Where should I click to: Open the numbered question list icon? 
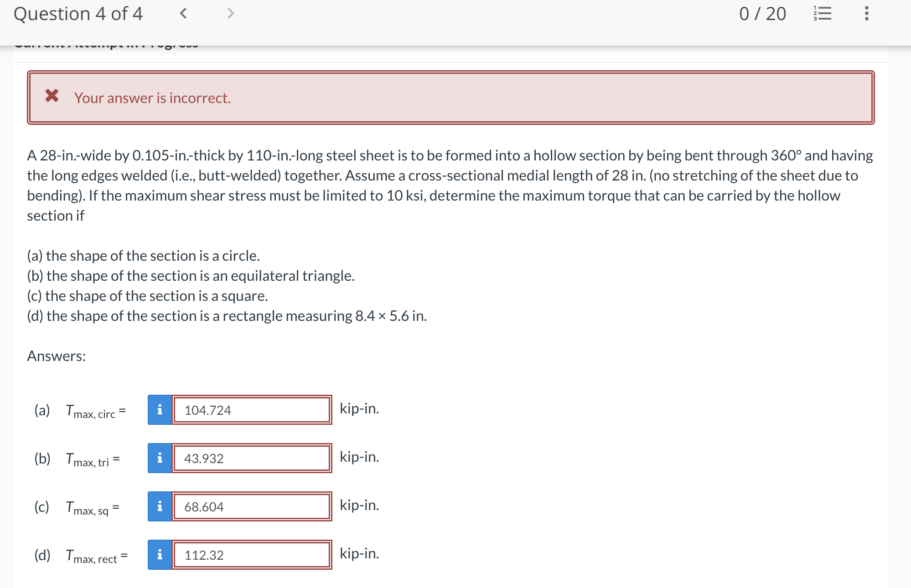(x=823, y=14)
